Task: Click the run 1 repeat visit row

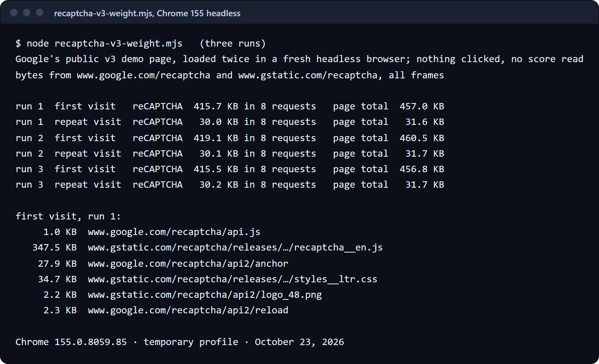Action: click(230, 122)
